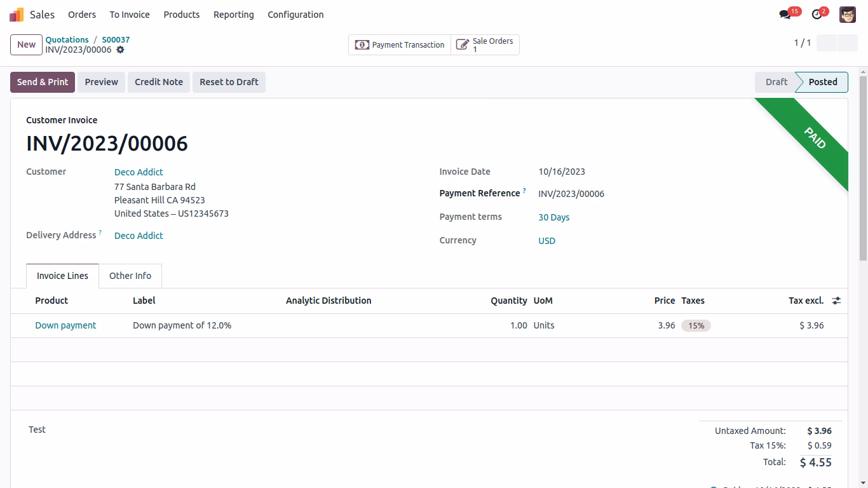Click the 1 / 1 pager counter

tap(803, 43)
